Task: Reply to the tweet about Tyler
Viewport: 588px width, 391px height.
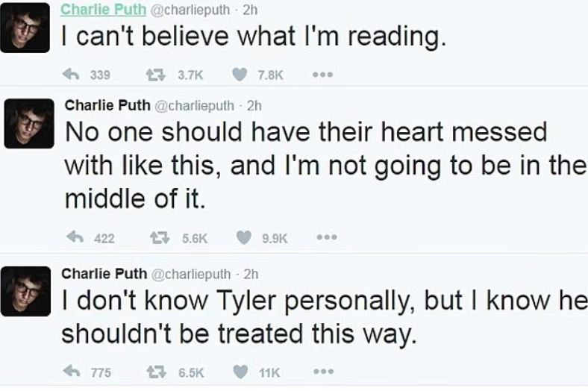Action: [x=71, y=371]
